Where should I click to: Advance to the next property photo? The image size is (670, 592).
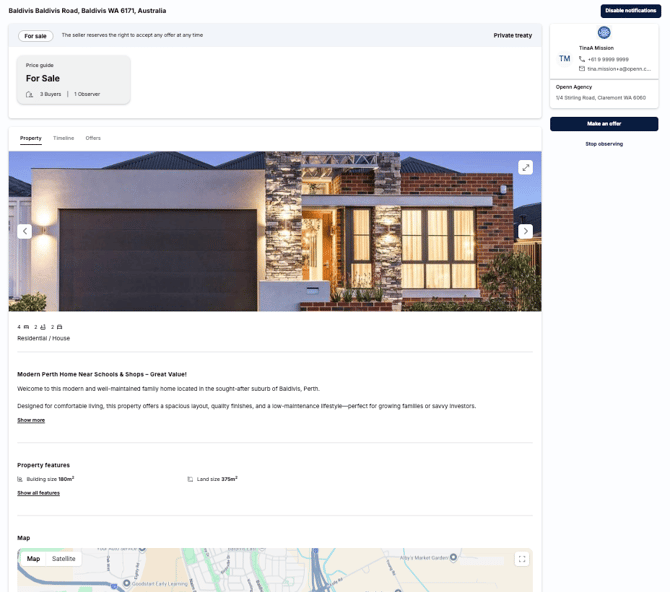pos(525,231)
